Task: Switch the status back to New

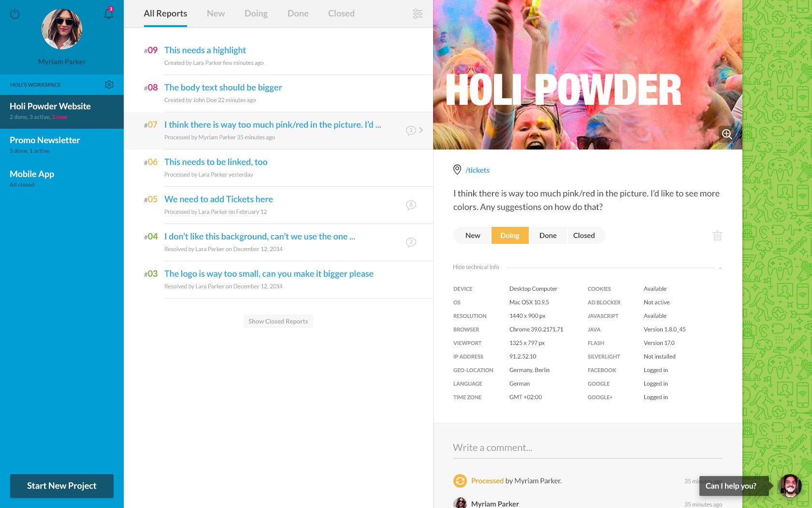Action: [472, 235]
